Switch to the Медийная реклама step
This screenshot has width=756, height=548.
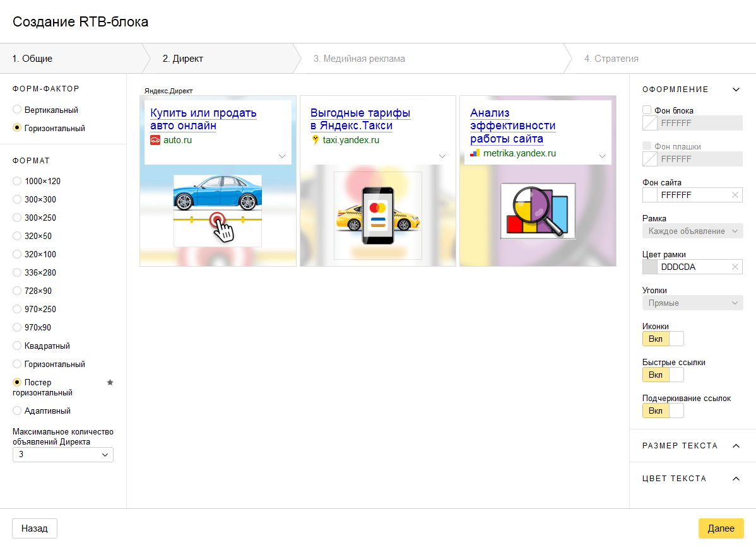[359, 59]
